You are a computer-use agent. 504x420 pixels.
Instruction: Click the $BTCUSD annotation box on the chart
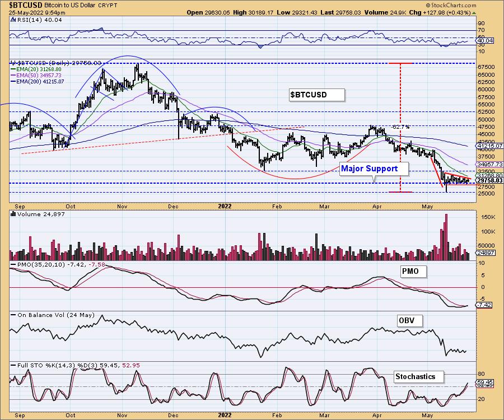[x=316, y=95]
